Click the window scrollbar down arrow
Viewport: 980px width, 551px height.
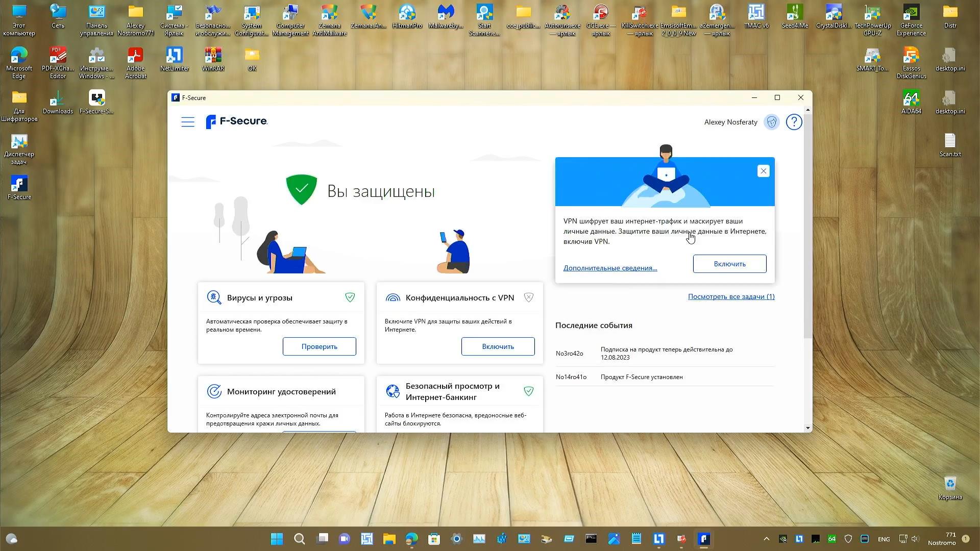[807, 428]
